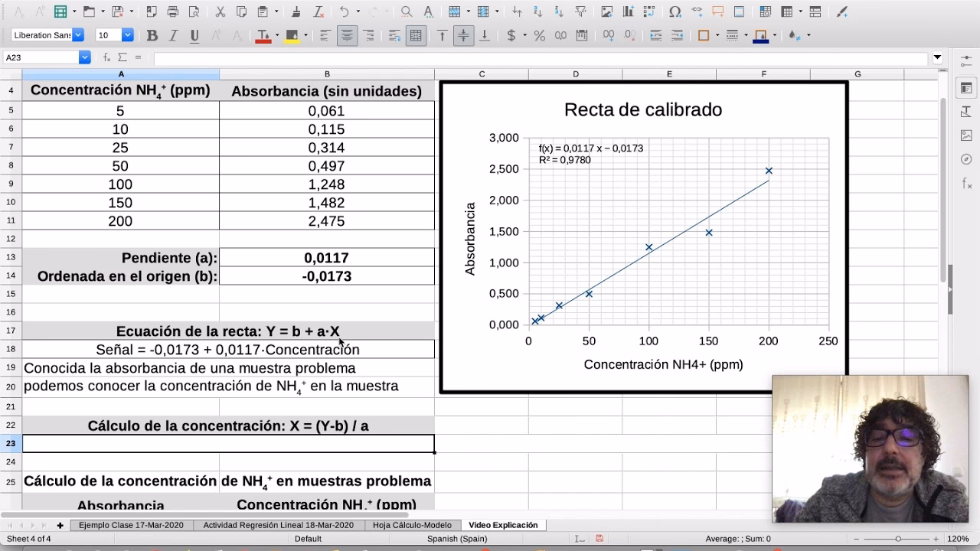Toggle underline formatting
Viewport: 980px width, 551px height.
[195, 34]
